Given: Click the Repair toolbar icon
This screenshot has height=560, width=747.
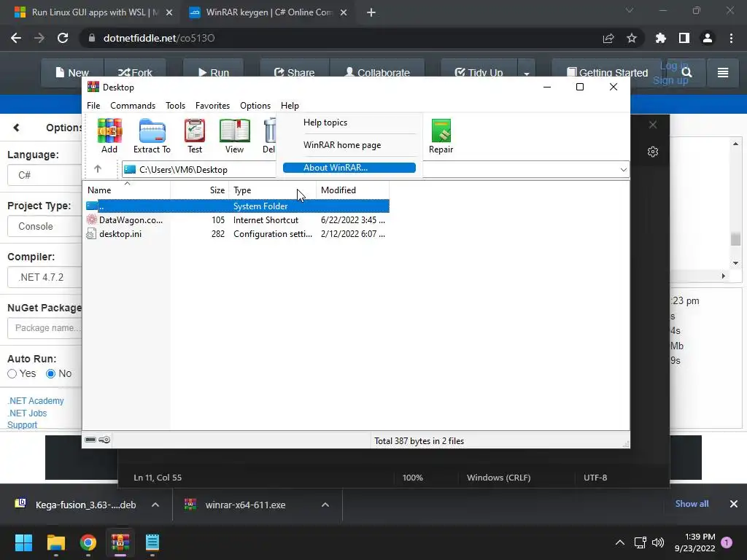Looking at the screenshot, I should [441, 136].
